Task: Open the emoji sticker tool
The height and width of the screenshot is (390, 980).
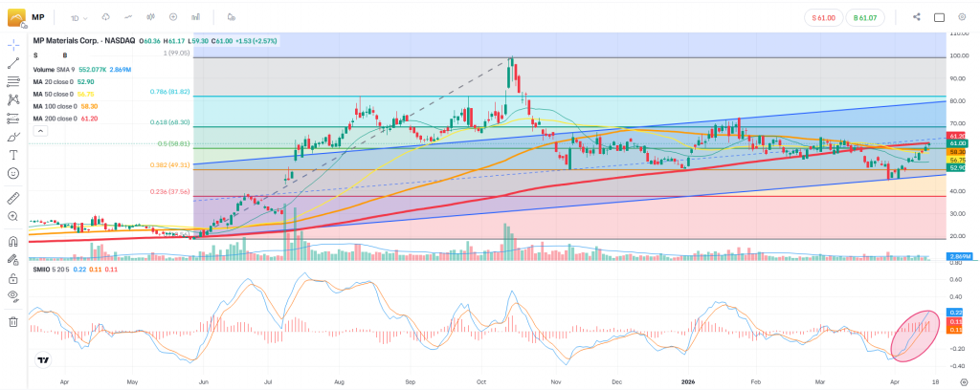Action: (x=13, y=173)
